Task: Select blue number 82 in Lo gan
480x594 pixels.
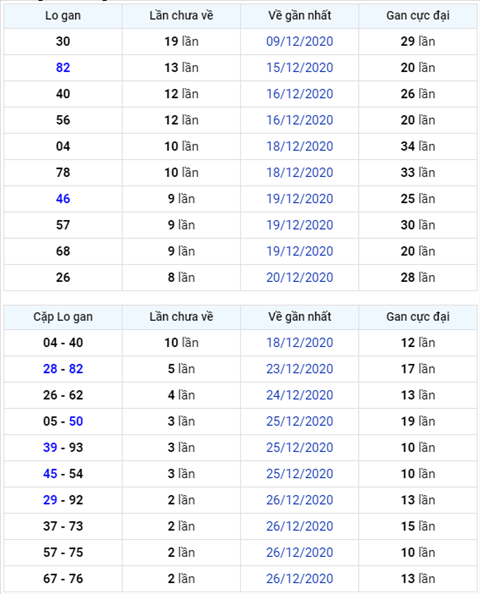Action: point(63,67)
